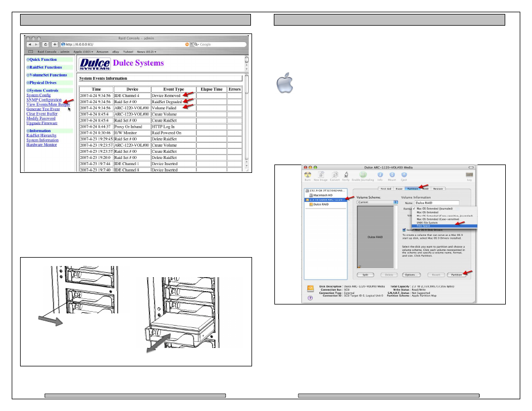Select Macintosh HD in the disk list
The height and width of the screenshot is (411, 532).
322,196
